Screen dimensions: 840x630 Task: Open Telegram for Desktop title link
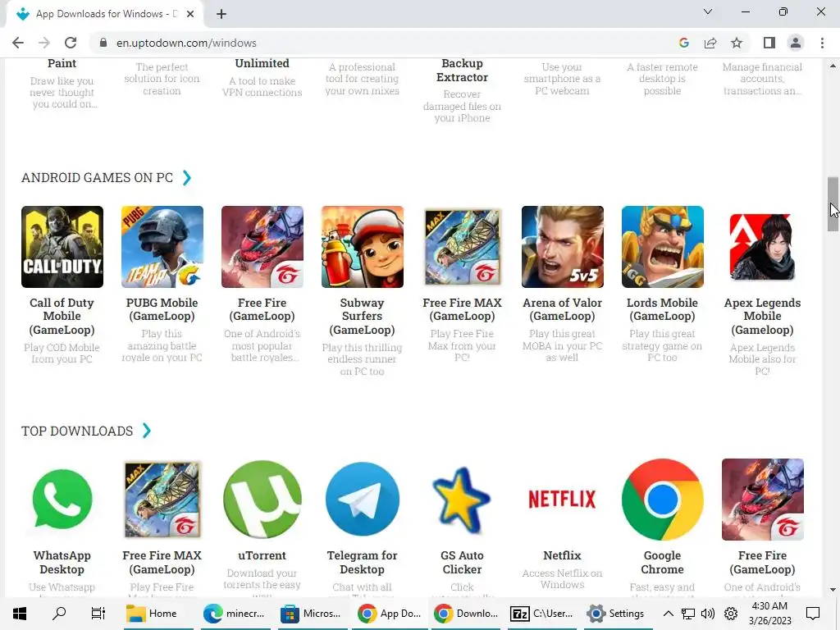click(362, 563)
